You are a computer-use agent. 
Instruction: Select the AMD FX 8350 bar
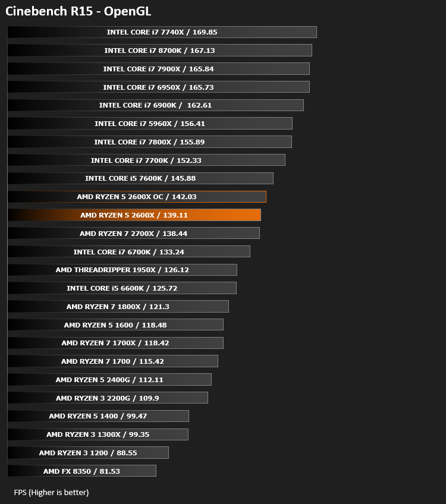(x=81, y=471)
